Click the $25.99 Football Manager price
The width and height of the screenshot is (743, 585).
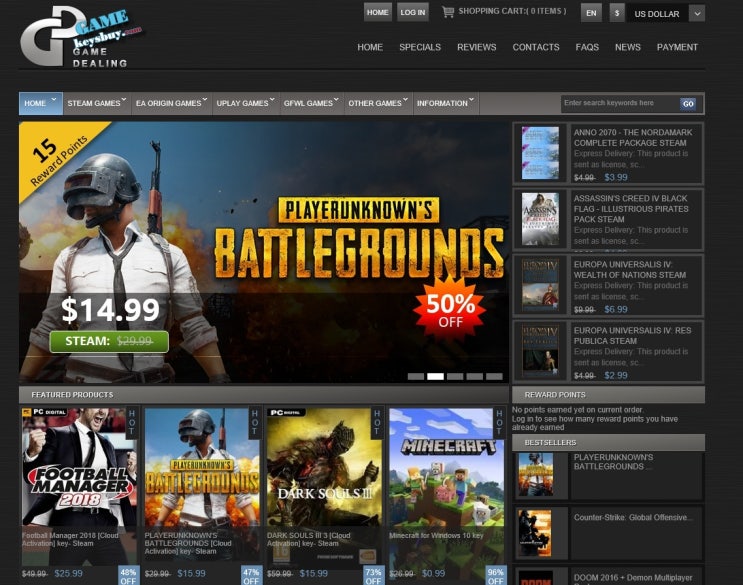[x=68, y=574]
